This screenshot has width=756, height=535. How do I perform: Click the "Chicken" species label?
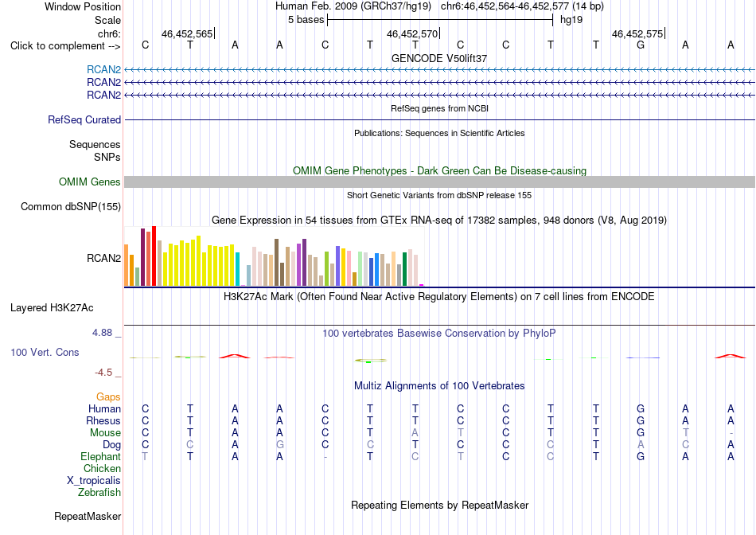click(x=102, y=468)
